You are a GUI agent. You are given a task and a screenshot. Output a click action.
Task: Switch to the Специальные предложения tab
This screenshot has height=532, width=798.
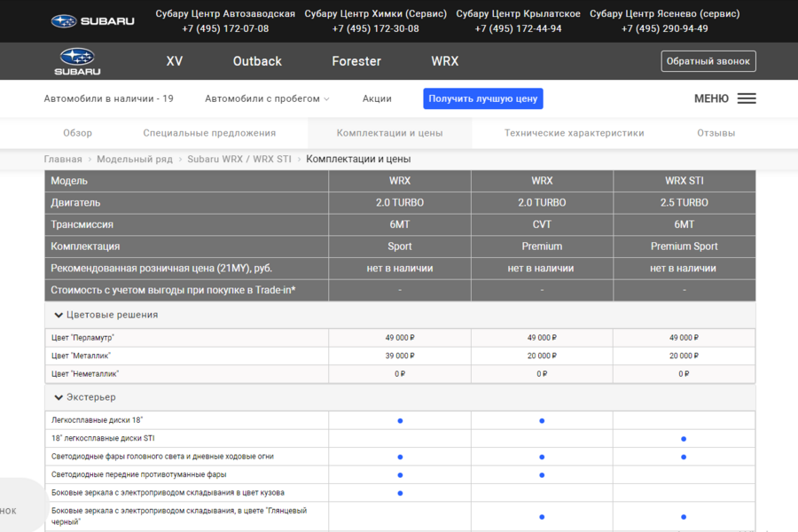click(x=209, y=133)
